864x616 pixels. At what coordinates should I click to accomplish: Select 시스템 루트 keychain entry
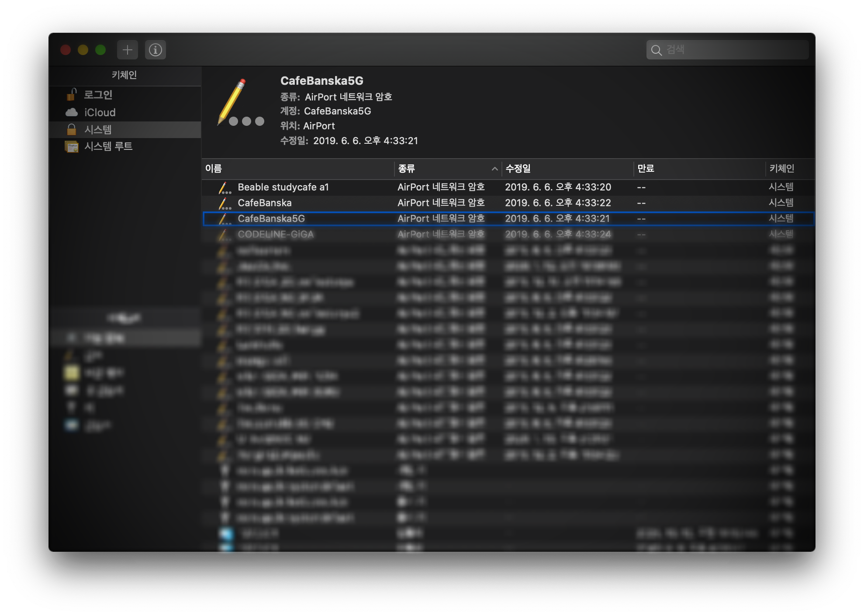pos(108,146)
